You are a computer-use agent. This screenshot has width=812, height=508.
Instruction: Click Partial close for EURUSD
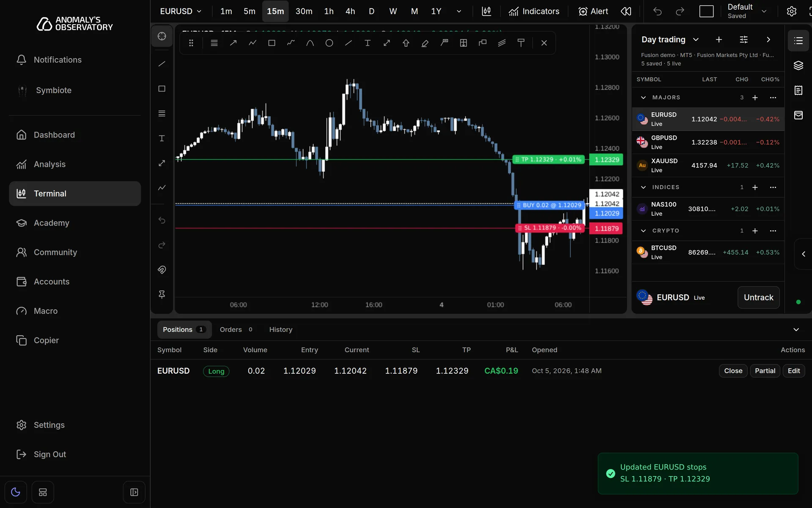tap(765, 371)
